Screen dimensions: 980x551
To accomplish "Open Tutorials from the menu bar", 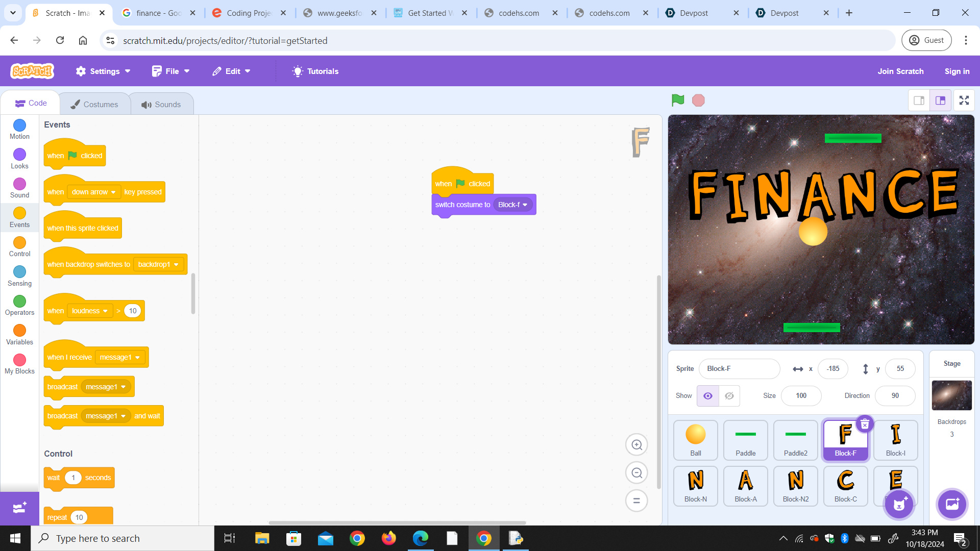I will pos(315,71).
